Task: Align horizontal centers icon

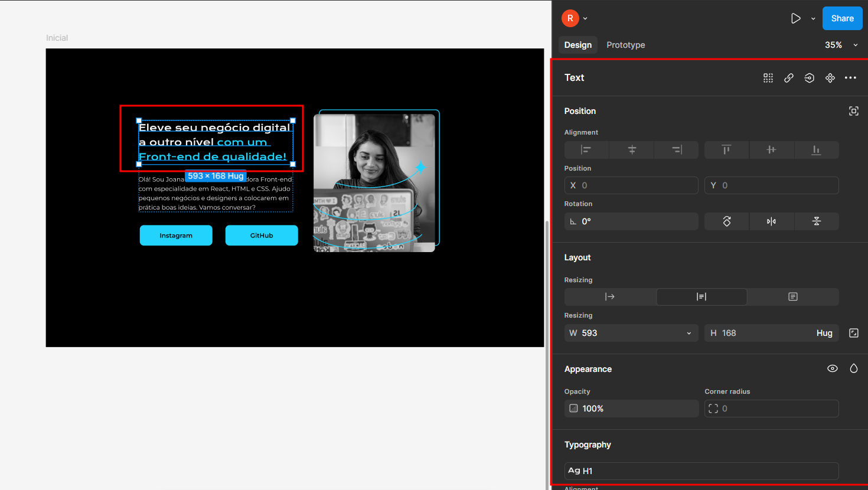Action: tap(632, 150)
